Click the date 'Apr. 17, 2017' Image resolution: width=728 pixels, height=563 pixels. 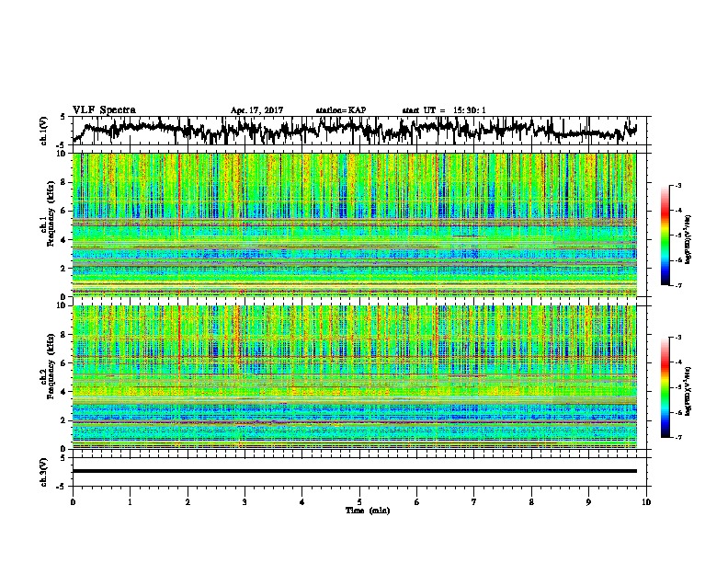[x=256, y=110]
